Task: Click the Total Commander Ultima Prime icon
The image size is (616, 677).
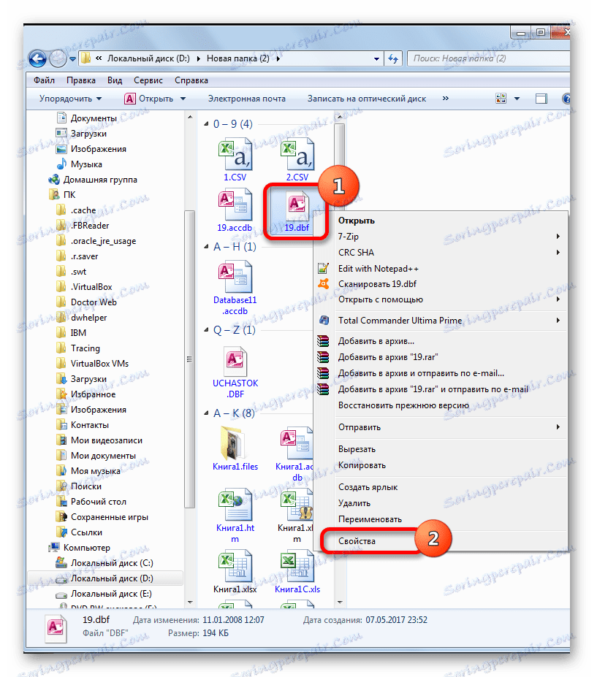Action: tap(323, 320)
